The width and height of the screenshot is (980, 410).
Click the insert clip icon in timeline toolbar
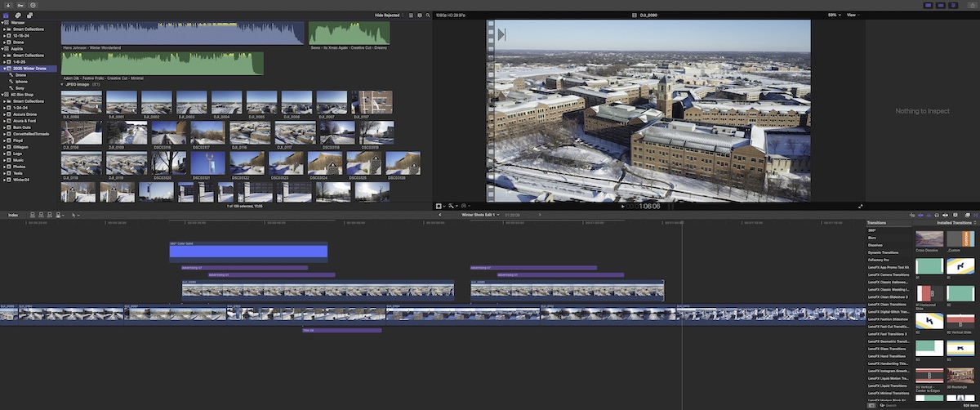tap(41, 215)
